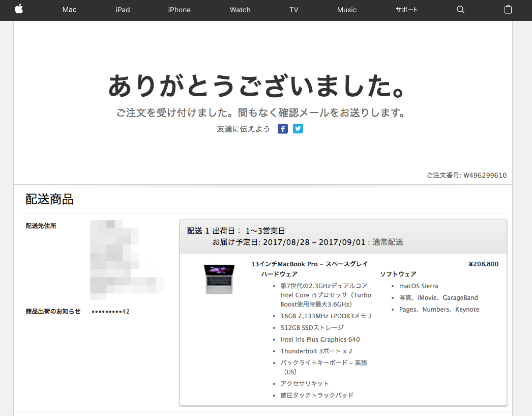This screenshot has height=416, width=532.
Task: Select the 13インチMacBook Pro product title
Action: coord(309,264)
